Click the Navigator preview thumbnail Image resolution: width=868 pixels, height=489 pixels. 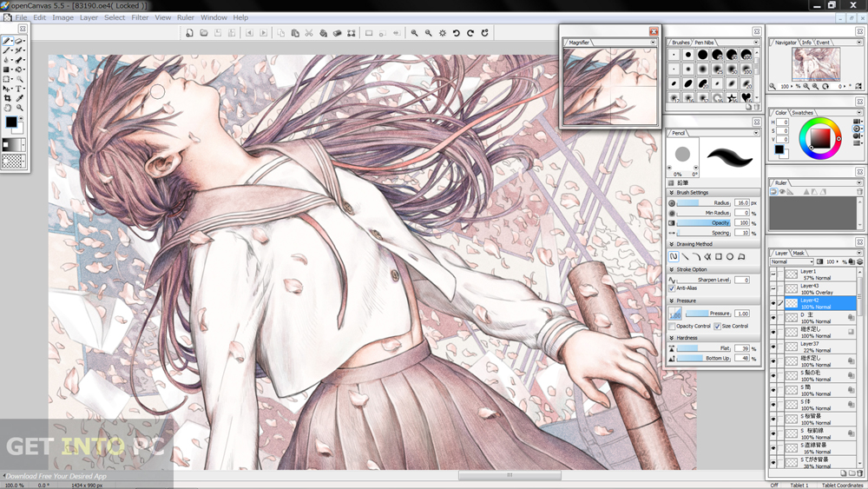pos(815,63)
